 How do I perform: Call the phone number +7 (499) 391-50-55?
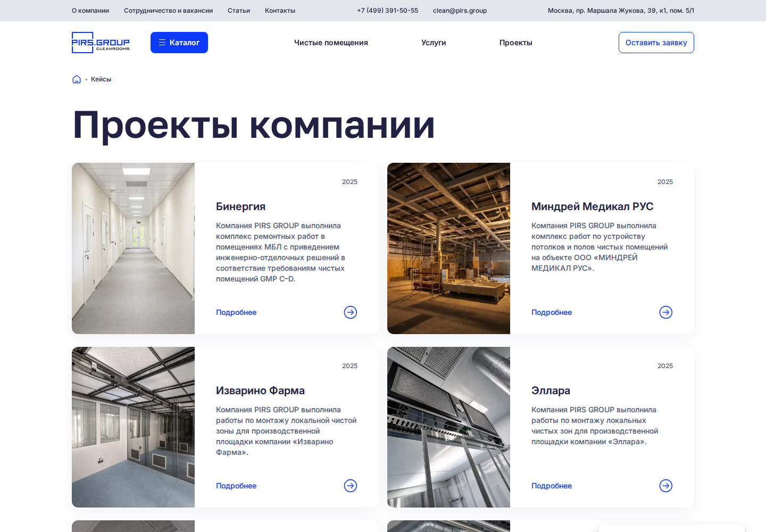(387, 11)
